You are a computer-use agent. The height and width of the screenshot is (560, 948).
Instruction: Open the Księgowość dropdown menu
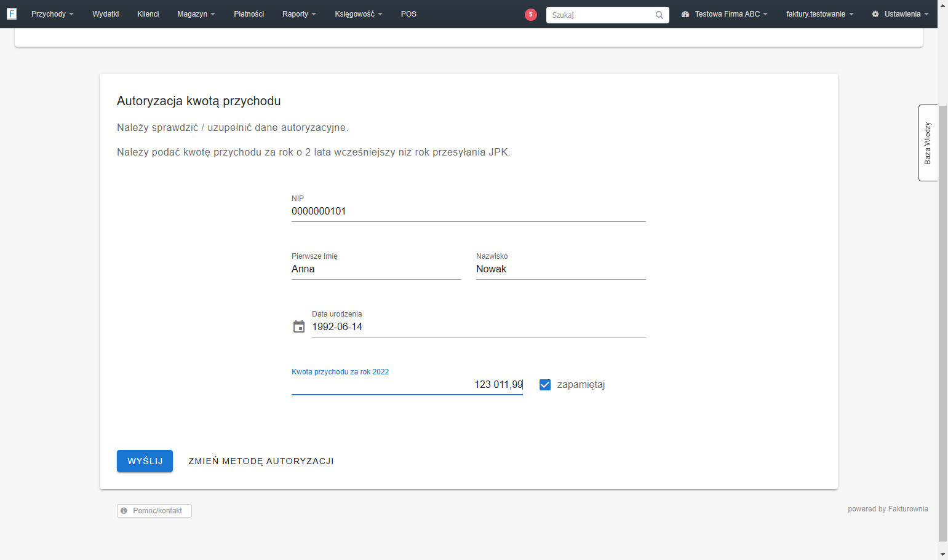click(x=359, y=14)
